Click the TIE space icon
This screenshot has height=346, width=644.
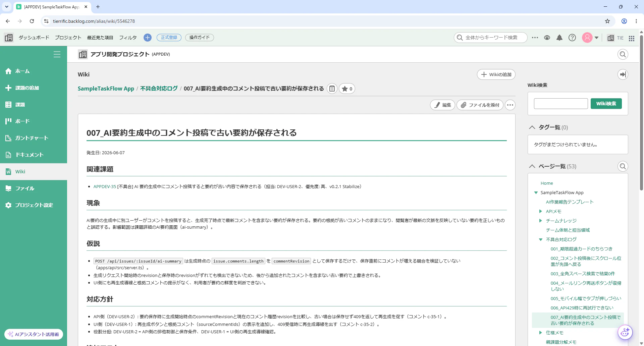tap(615, 38)
